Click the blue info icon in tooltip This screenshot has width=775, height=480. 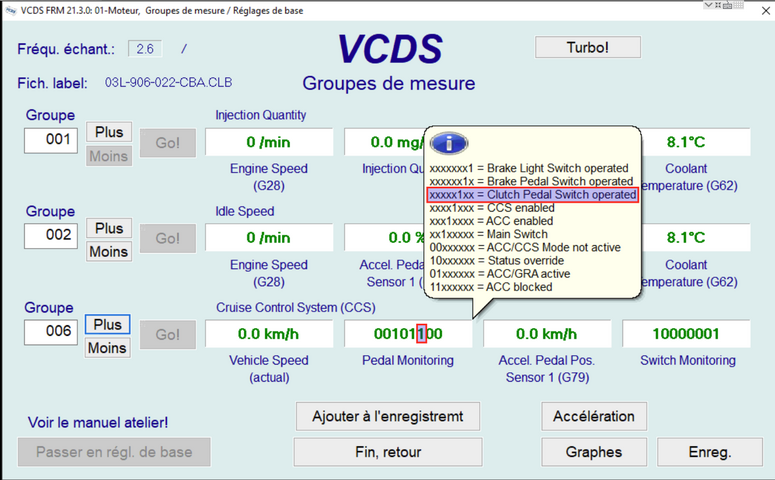[x=449, y=143]
